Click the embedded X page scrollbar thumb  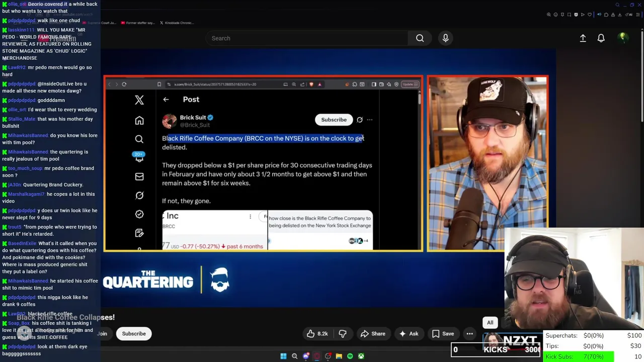420,99
